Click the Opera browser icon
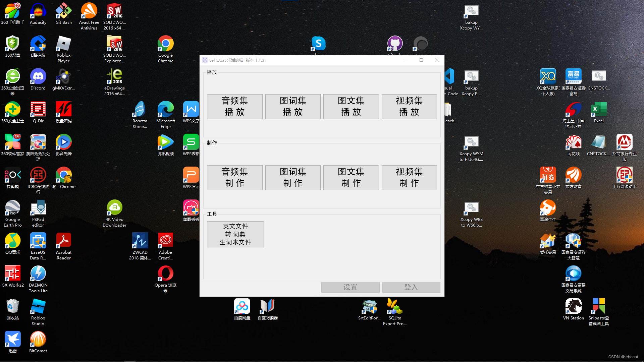Screen dimensions: 644x362 coord(165,274)
